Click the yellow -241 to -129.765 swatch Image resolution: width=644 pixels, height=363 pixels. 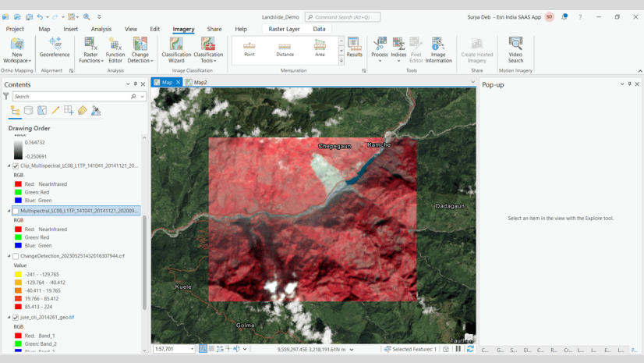pos(18,275)
